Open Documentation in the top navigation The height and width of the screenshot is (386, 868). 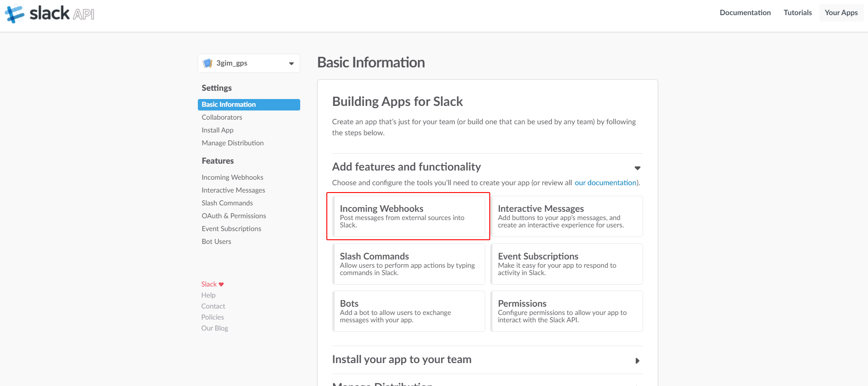click(745, 13)
